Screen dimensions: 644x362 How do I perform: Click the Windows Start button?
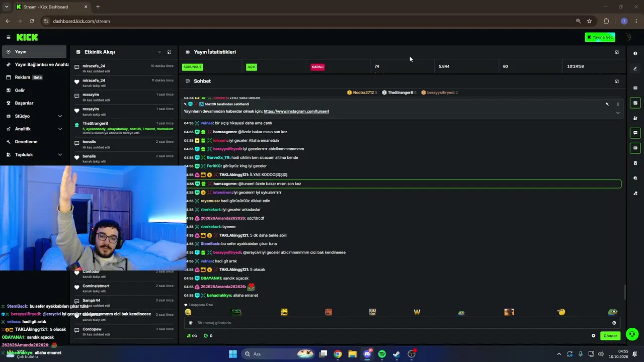pyautogui.click(x=233, y=354)
